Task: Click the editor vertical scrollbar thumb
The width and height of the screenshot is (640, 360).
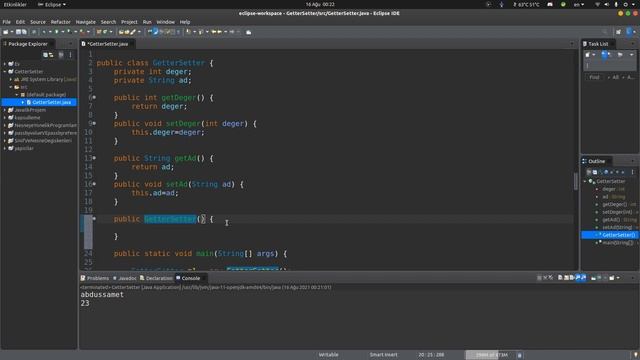Action: click(x=576, y=181)
